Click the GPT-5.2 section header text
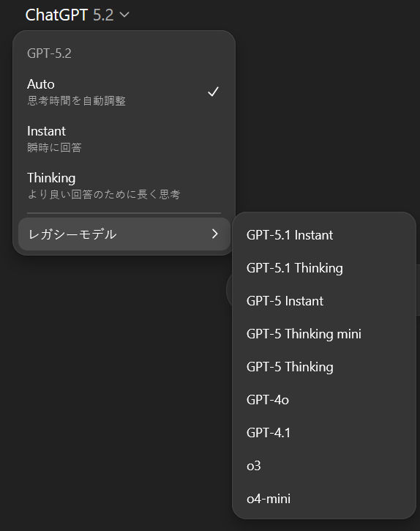This screenshot has width=420, height=531. pyautogui.click(x=49, y=53)
